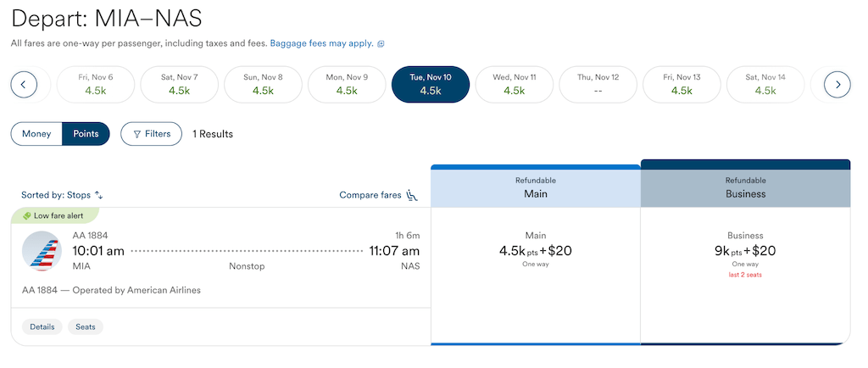The image size is (868, 368).
Task: Click the funnel icon in Filters
Action: 137,134
